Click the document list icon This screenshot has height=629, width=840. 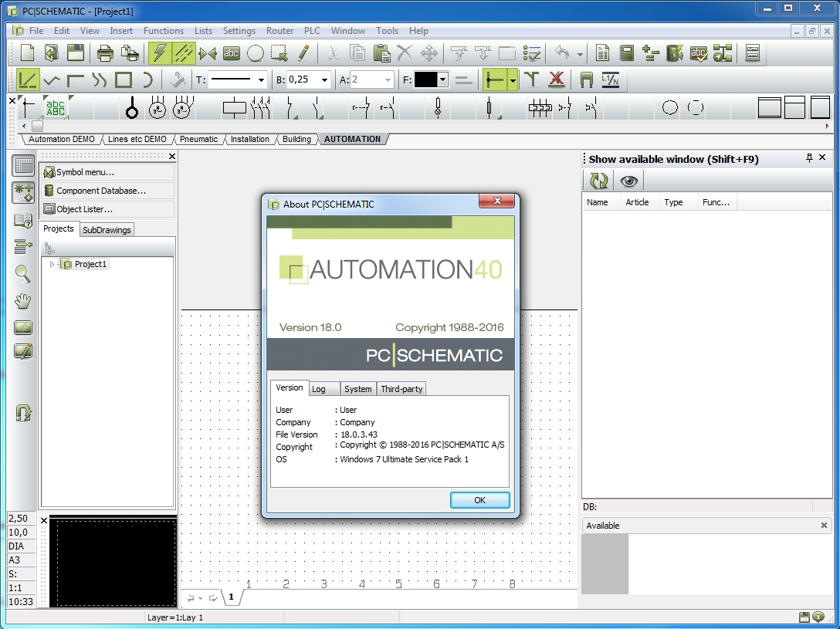pyautogui.click(x=603, y=53)
